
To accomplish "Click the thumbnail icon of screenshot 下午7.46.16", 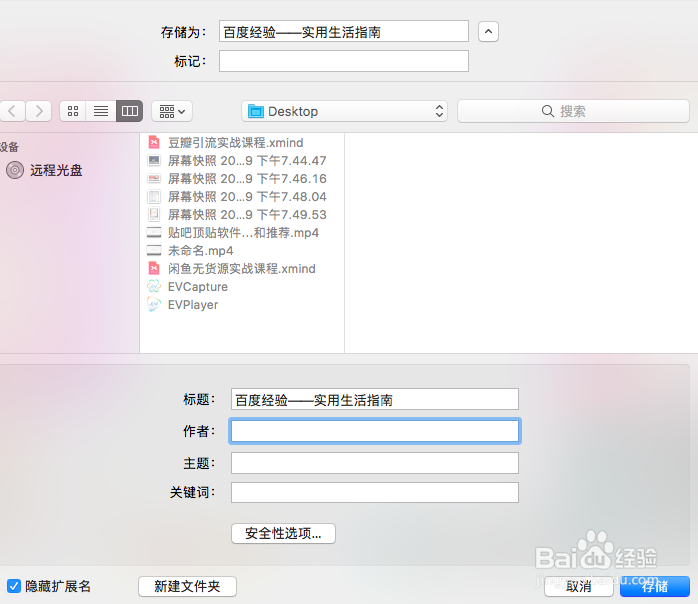I will pos(154,178).
